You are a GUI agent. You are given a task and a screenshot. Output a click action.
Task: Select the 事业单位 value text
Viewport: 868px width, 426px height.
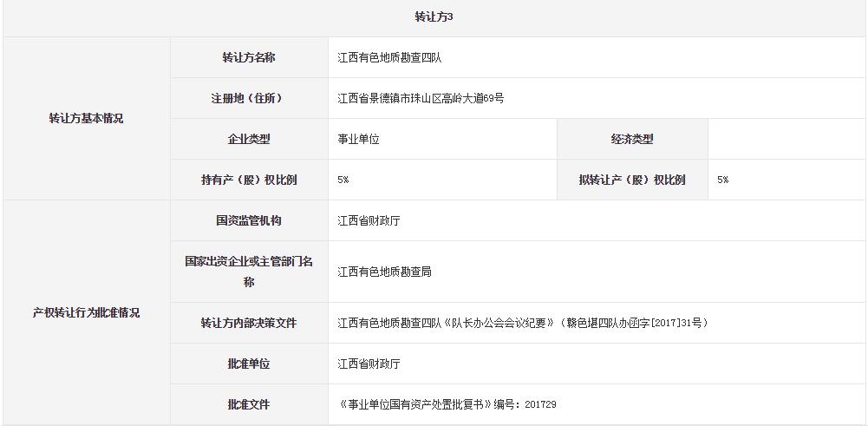pos(358,140)
